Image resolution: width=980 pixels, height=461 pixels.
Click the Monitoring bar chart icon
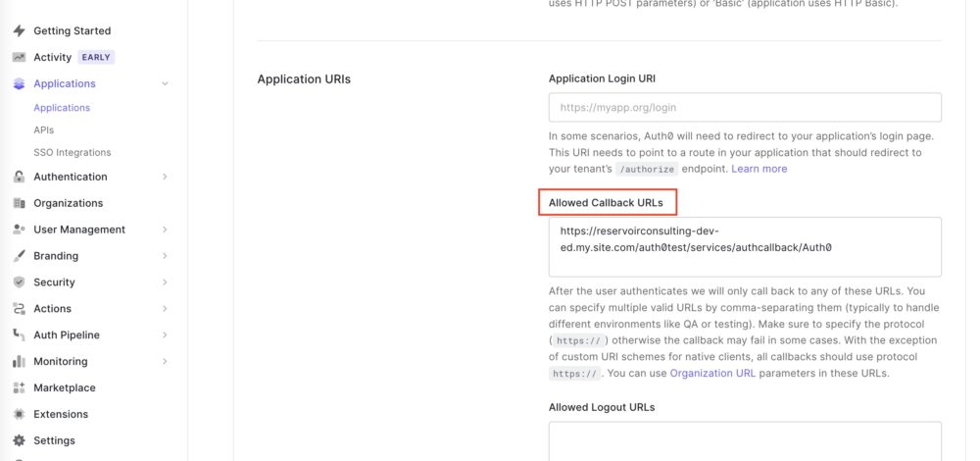pyautogui.click(x=19, y=362)
